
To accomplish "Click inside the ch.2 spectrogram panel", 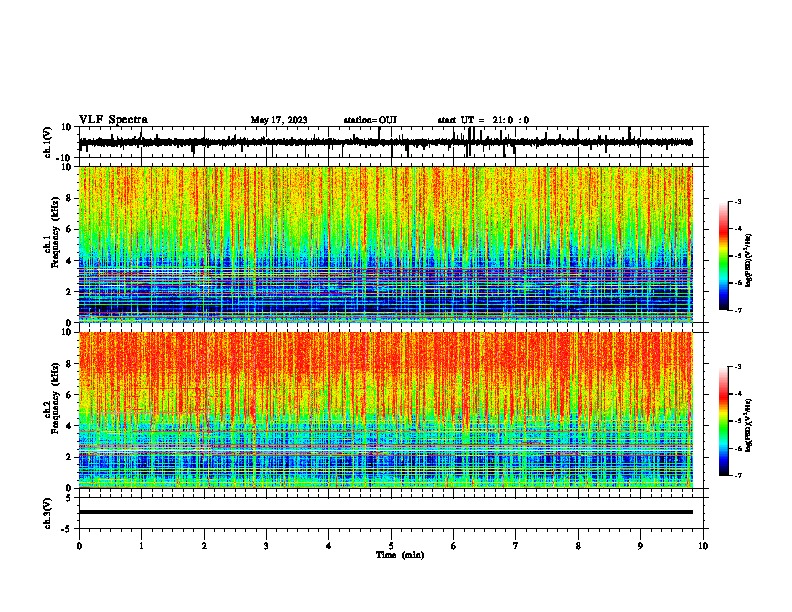I will pos(386,410).
